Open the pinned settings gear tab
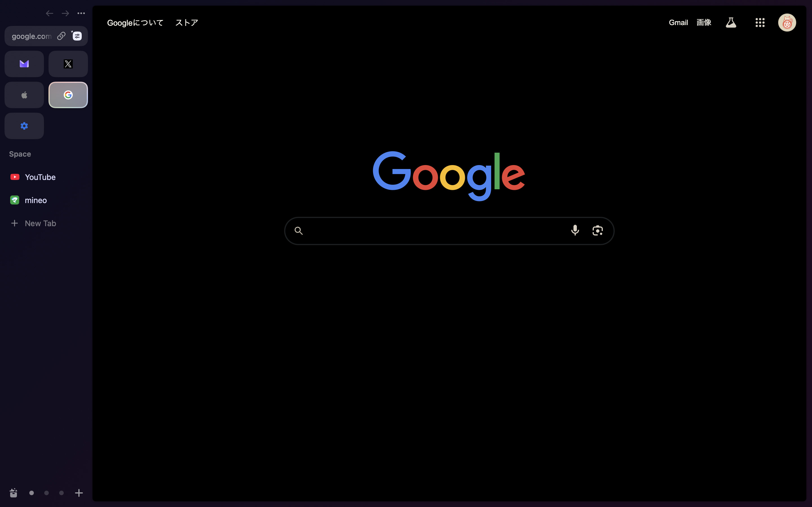Image resolution: width=812 pixels, height=507 pixels. 24,126
